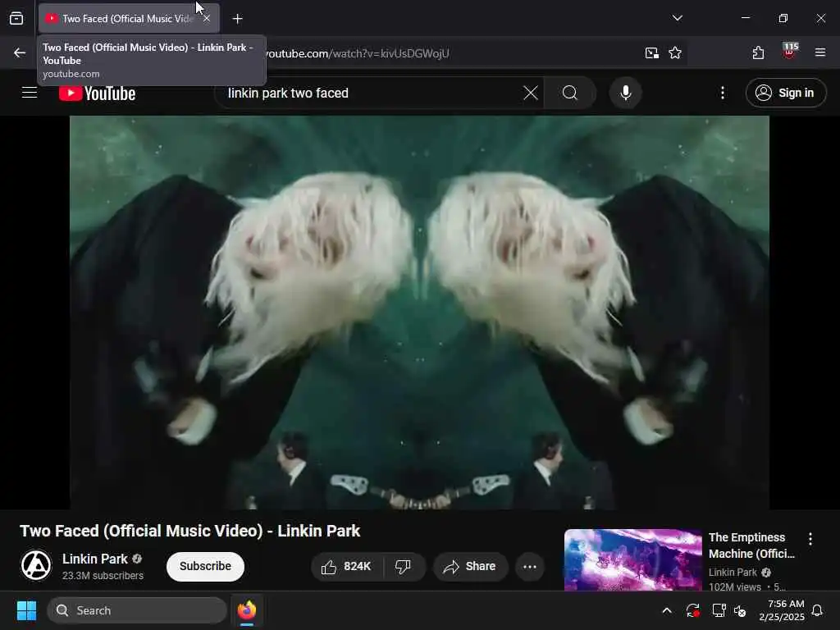Select the Two Faced video title text
This screenshot has width=840, height=630.
tap(190, 531)
